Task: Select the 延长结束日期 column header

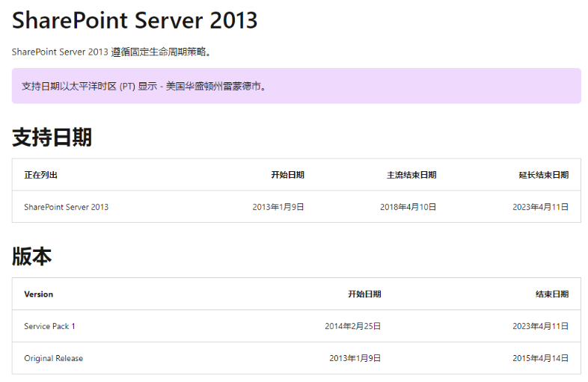Action: coord(544,175)
